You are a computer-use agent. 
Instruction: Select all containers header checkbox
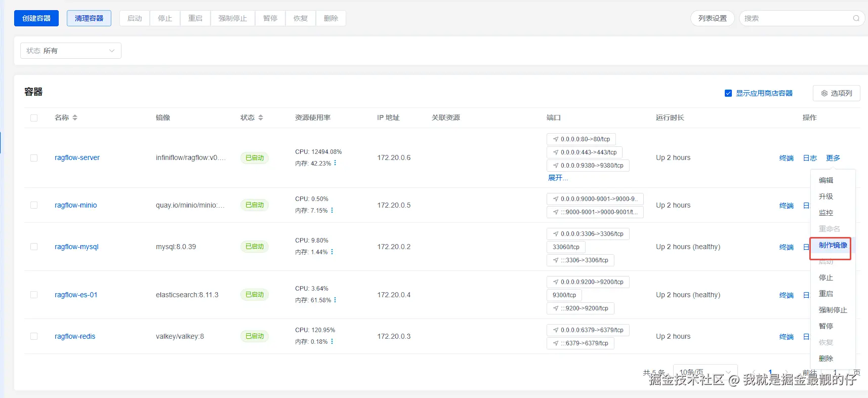tap(34, 118)
